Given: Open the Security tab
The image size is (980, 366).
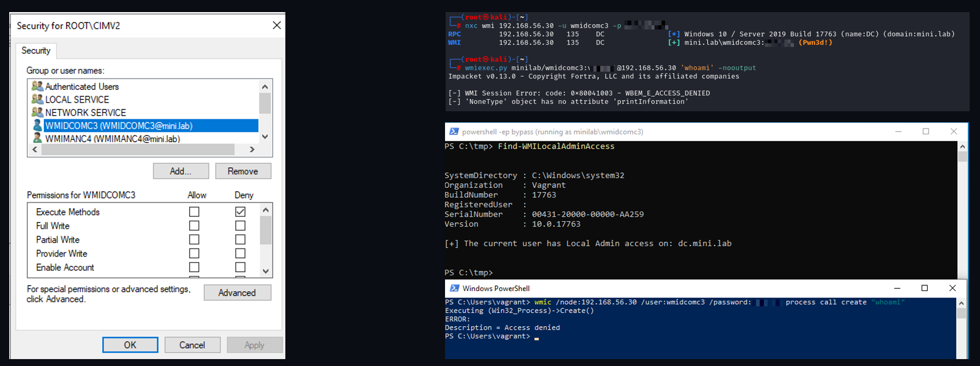Looking at the screenshot, I should coord(36,51).
